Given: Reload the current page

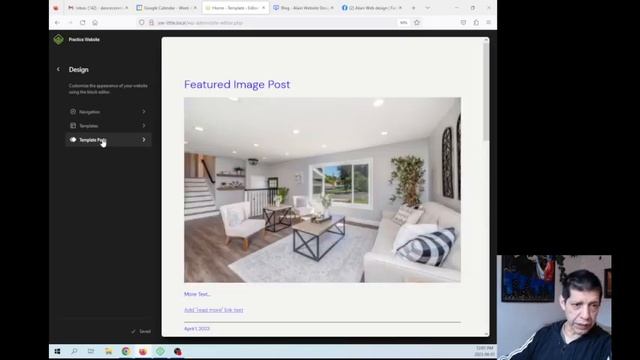Looking at the screenshot, I should point(82,22).
